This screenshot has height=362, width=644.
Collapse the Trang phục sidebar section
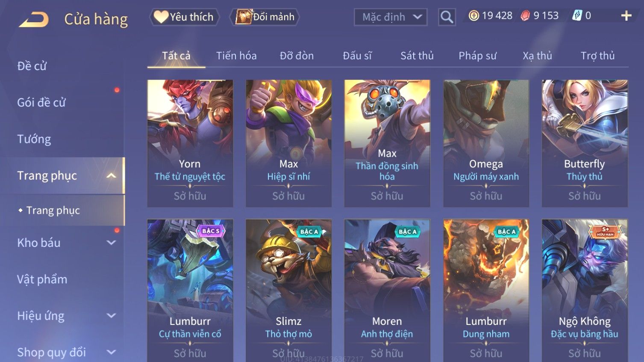point(111,175)
